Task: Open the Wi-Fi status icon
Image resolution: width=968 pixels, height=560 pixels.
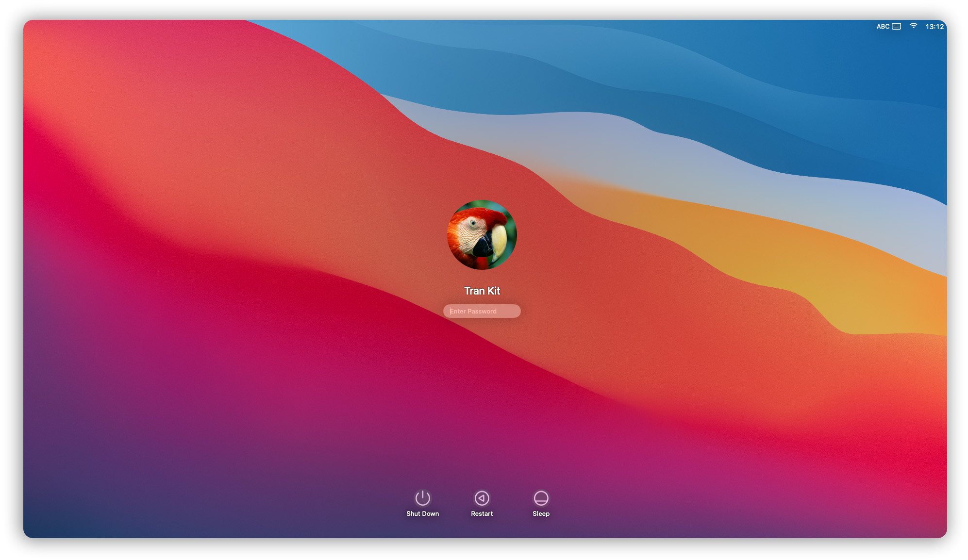Action: click(x=913, y=26)
